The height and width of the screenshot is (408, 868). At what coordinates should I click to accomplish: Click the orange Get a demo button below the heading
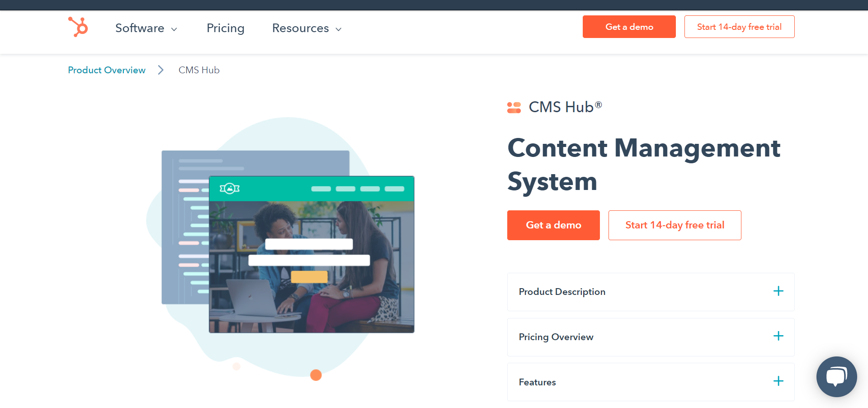tap(553, 225)
